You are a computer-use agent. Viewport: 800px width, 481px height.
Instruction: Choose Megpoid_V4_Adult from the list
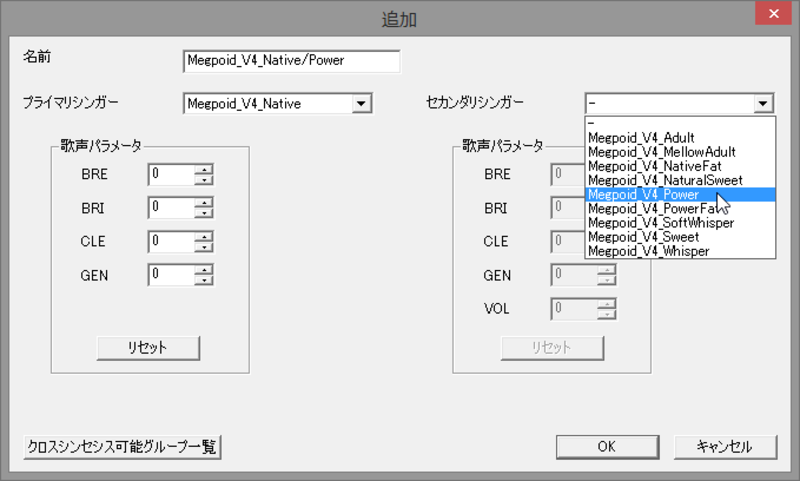(x=680, y=138)
